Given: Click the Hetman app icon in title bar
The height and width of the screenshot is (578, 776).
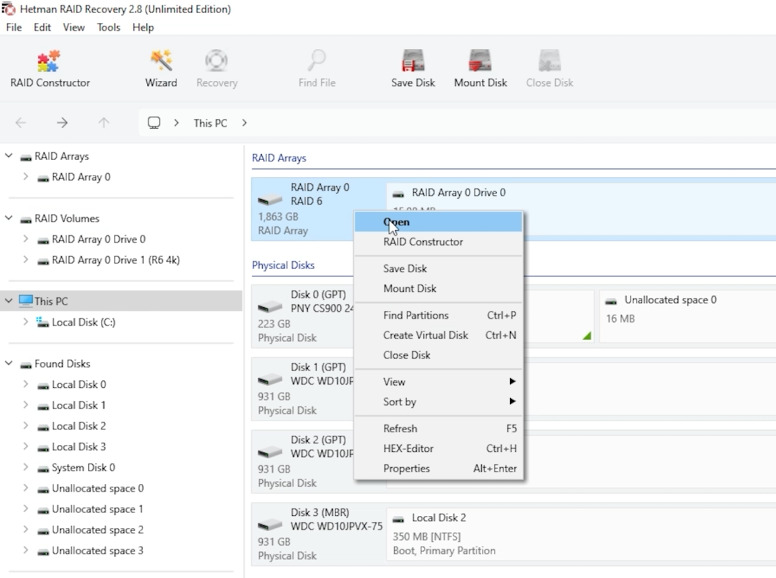Looking at the screenshot, I should pyautogui.click(x=8, y=9).
